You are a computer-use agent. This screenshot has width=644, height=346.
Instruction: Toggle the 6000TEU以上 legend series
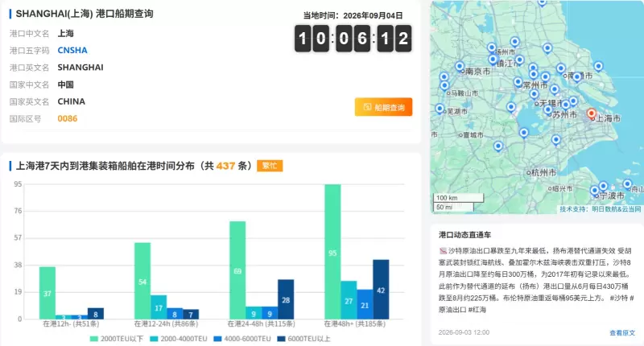point(303,339)
